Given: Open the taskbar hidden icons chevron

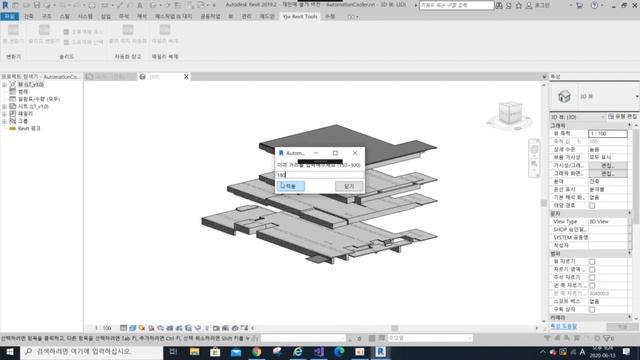Looking at the screenshot, I should (x=542, y=352).
